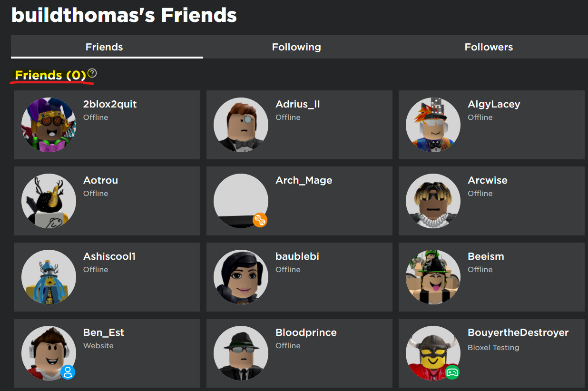
Task: Open baublebi's avatar thumbnail
Action: point(241,277)
